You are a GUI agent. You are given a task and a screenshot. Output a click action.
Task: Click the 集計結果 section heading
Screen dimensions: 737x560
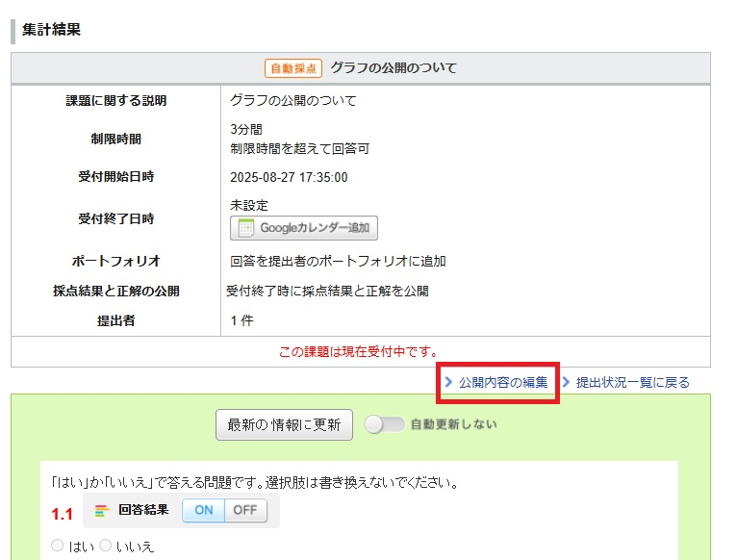51,29
